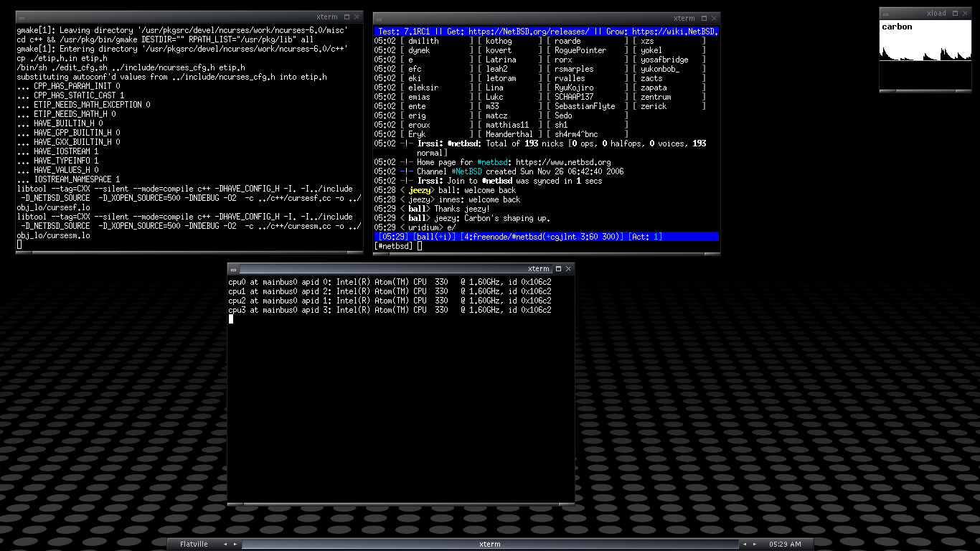This screenshot has width=980, height=551.
Task: Click the 'innes: welcome back' message
Action: [479, 199]
